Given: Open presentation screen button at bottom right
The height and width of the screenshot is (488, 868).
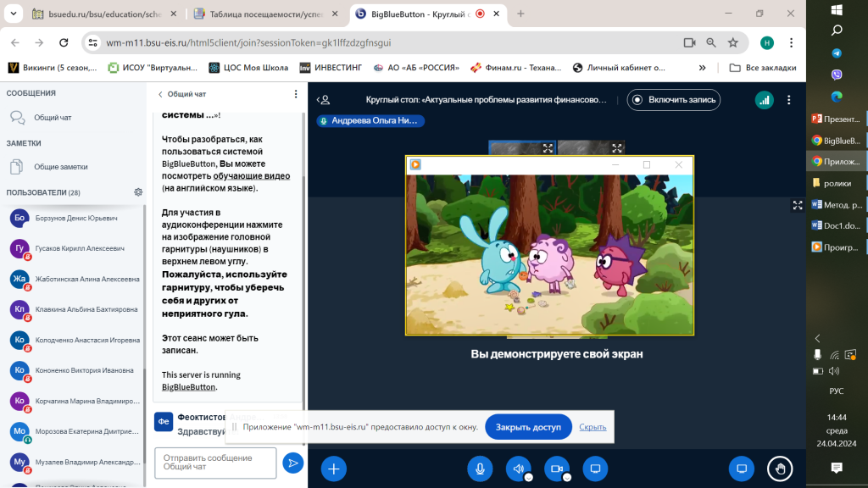Looking at the screenshot, I should 741,469.
